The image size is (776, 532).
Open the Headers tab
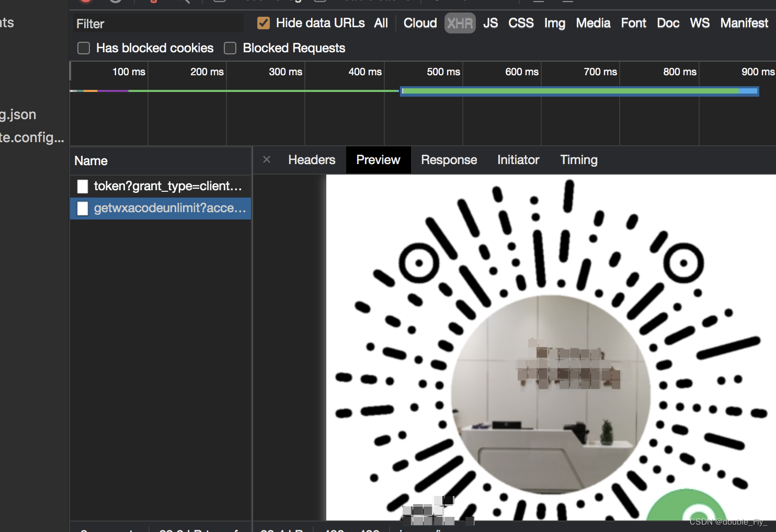[x=312, y=160]
